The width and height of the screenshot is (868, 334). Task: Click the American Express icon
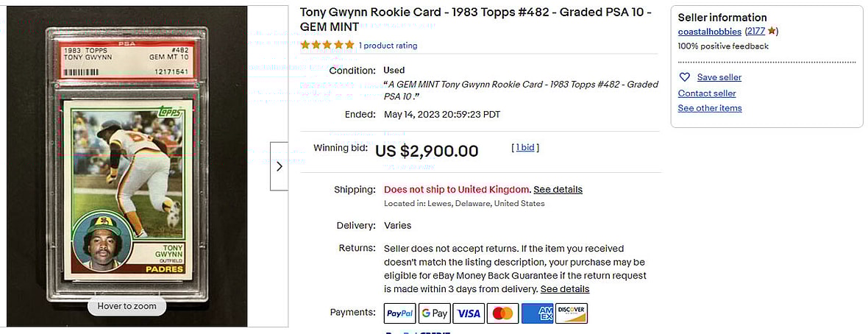[537, 313]
